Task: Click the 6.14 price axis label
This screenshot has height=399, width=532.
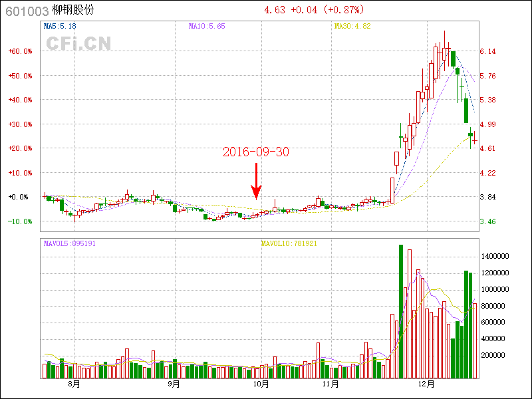Action: (488, 51)
